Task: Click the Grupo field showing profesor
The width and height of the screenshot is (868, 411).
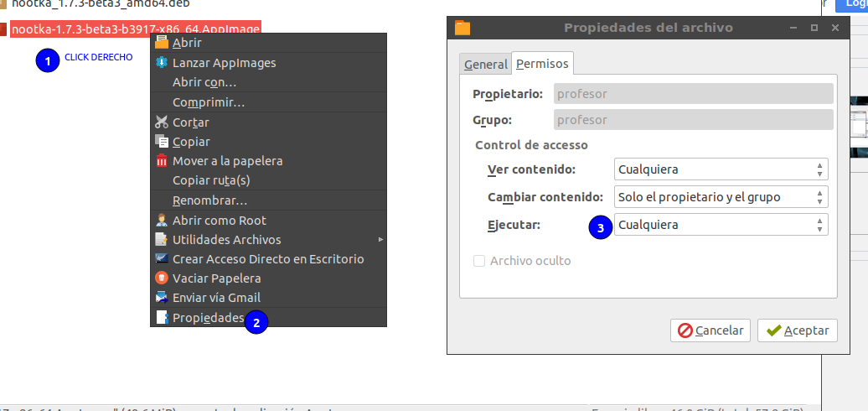Action: click(694, 120)
